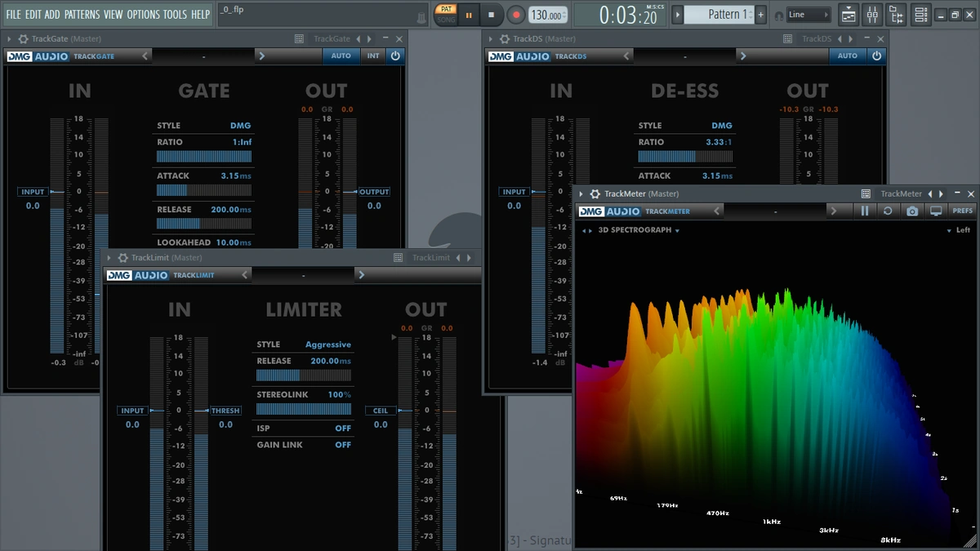980x551 pixels.
Task: Open the channel rack icon in toolbar
Action: (921, 15)
